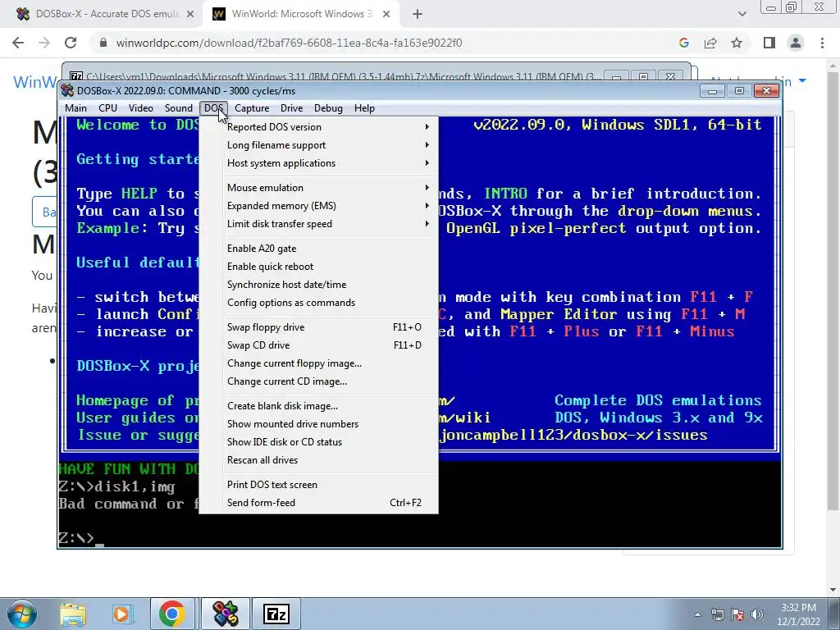Switch to WinWorld browser tab
The height and width of the screenshot is (630, 840).
coord(300,15)
